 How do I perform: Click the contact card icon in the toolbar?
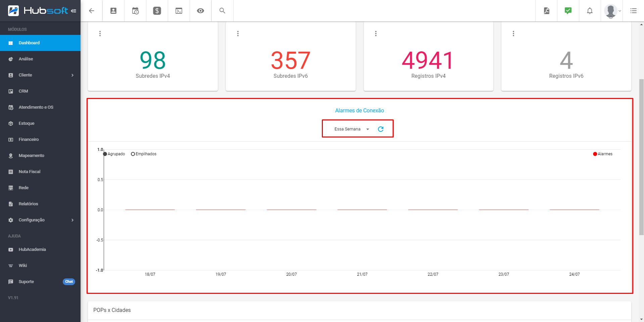(113, 11)
